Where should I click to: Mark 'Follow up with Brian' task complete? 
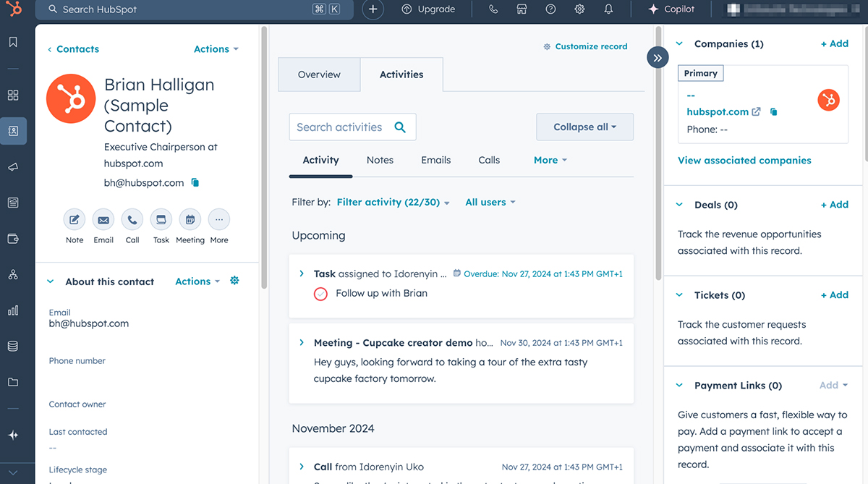click(320, 294)
